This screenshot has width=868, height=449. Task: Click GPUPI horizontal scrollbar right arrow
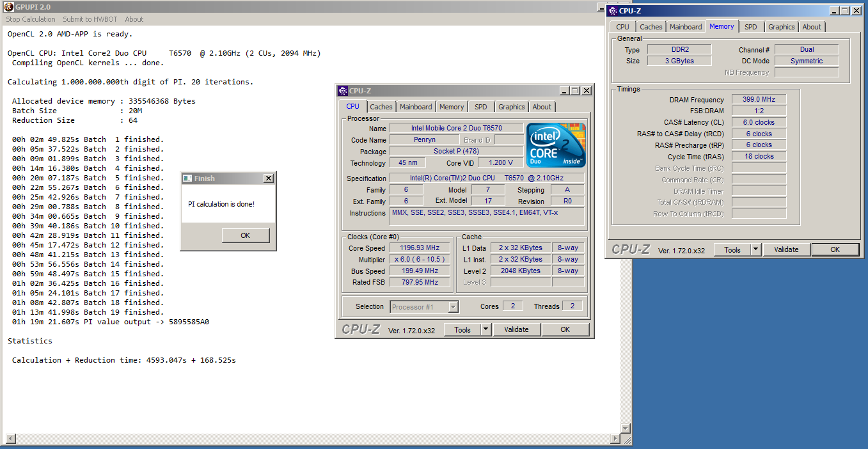pos(615,439)
